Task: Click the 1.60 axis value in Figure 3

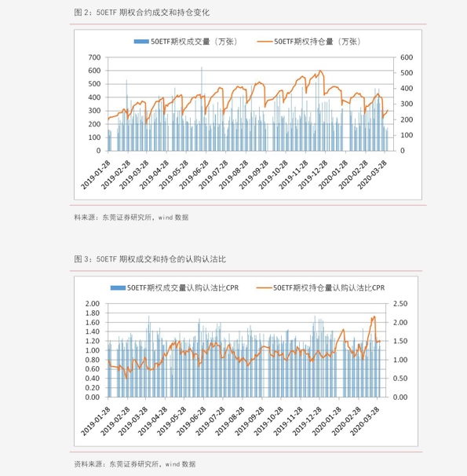Action: click(93, 322)
